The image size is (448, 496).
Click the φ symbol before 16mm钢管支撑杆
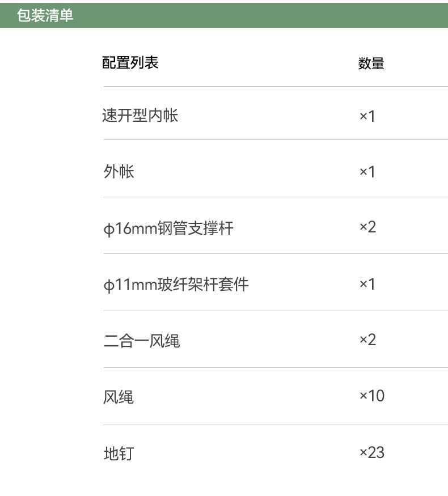[109, 230]
